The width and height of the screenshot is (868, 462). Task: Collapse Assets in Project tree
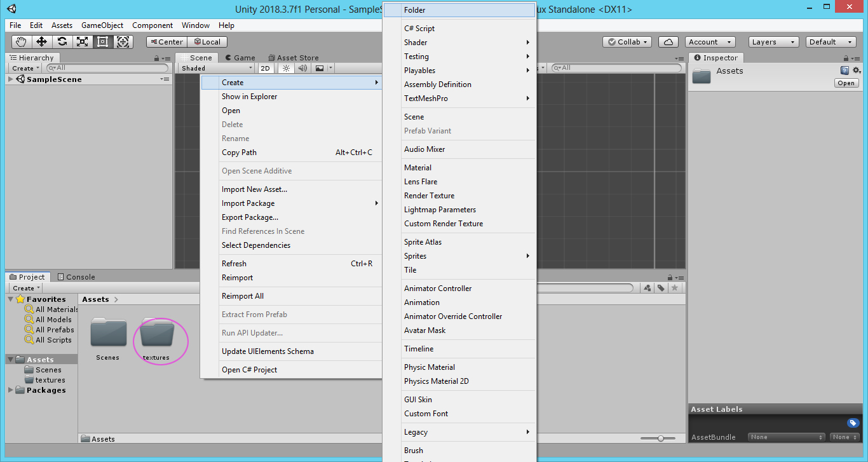click(x=11, y=360)
